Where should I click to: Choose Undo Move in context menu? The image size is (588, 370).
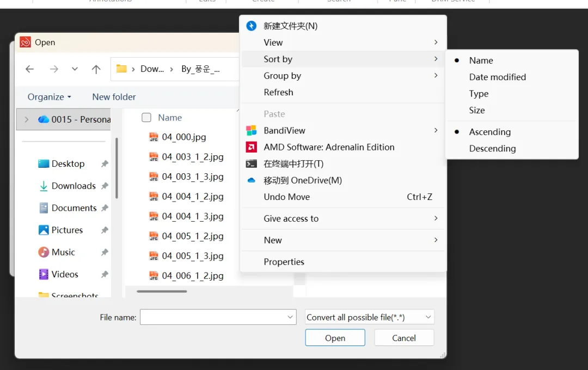coord(343,197)
